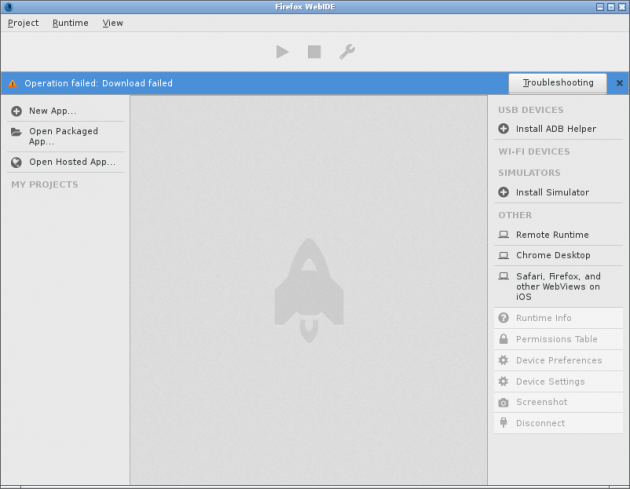The image size is (630, 489).
Task: Connect to Remote Runtime
Action: [558, 235]
